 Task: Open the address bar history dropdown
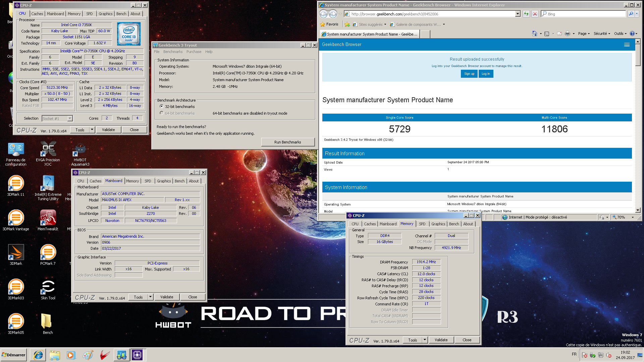point(518,14)
